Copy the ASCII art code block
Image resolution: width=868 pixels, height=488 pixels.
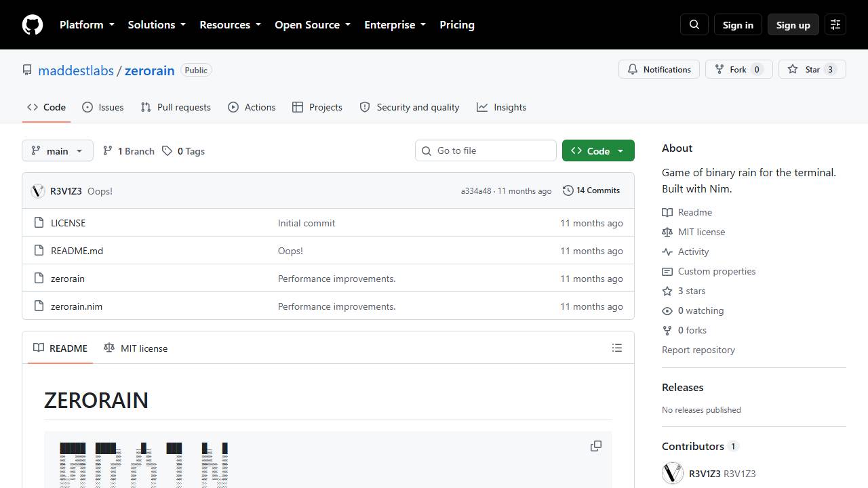point(596,446)
